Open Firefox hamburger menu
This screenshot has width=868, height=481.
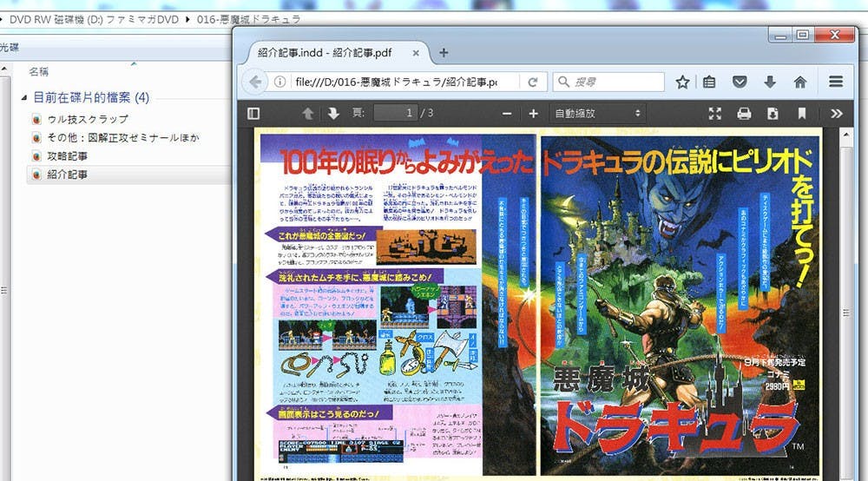[836, 82]
